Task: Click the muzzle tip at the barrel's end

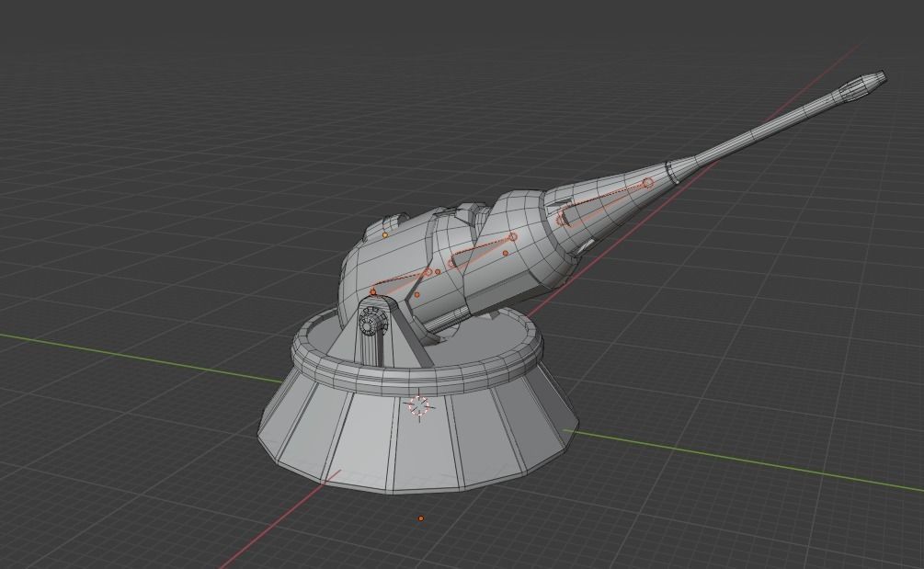Action: point(861,85)
